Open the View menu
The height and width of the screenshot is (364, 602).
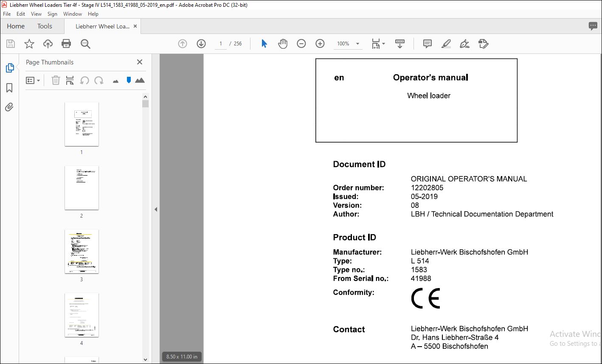[37, 14]
